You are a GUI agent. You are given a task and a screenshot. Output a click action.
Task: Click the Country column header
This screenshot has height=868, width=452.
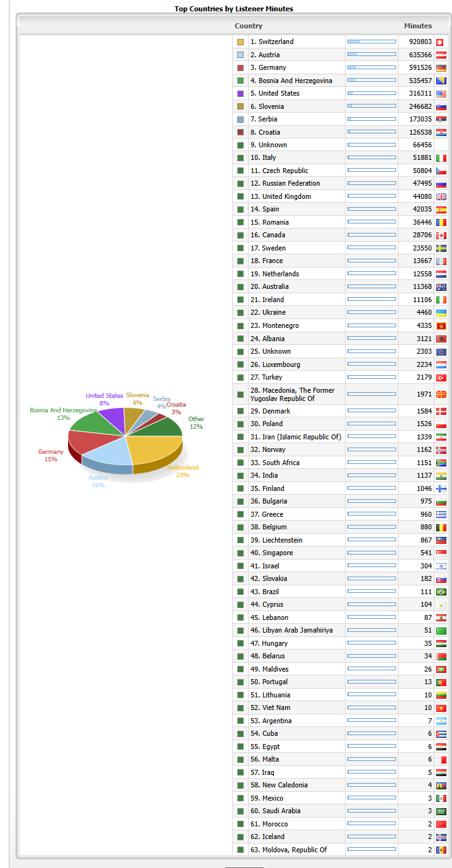pos(248,26)
